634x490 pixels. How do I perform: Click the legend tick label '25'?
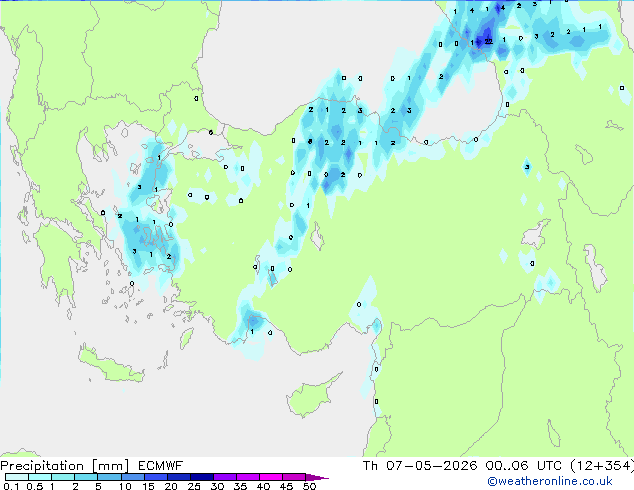(x=194, y=486)
